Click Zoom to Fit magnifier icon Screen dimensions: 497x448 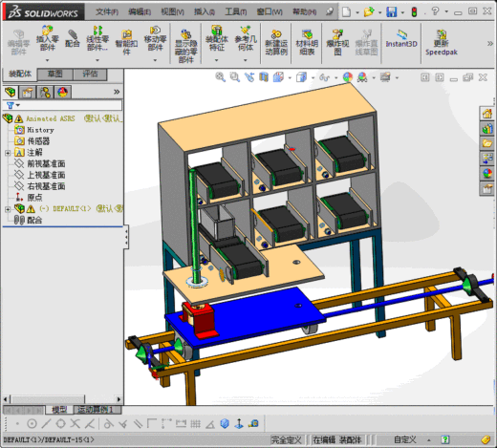point(220,77)
